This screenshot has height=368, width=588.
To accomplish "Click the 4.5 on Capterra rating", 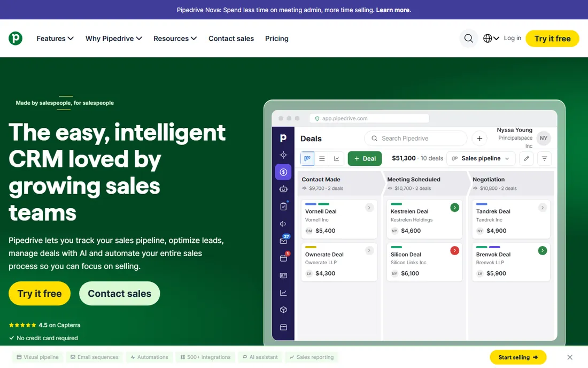I will pos(44,325).
